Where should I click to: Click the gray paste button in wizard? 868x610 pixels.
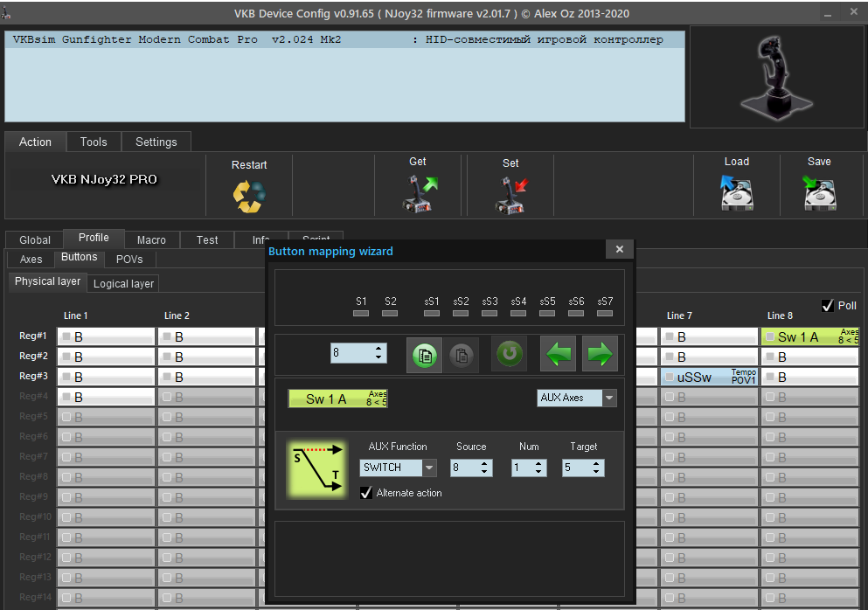(461, 355)
